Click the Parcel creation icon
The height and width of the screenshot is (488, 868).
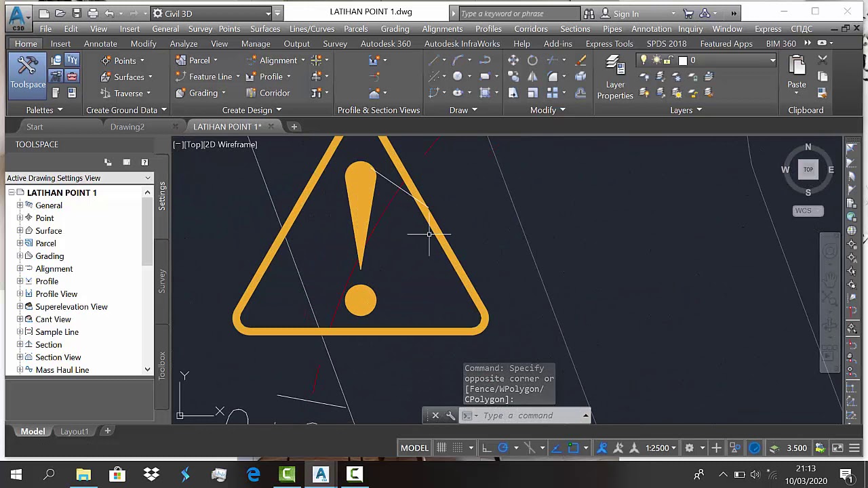[181, 60]
